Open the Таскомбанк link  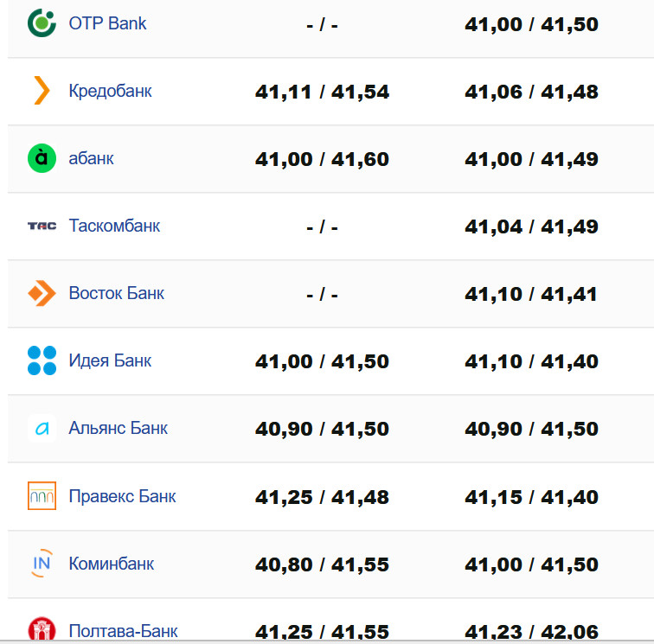click(x=114, y=226)
